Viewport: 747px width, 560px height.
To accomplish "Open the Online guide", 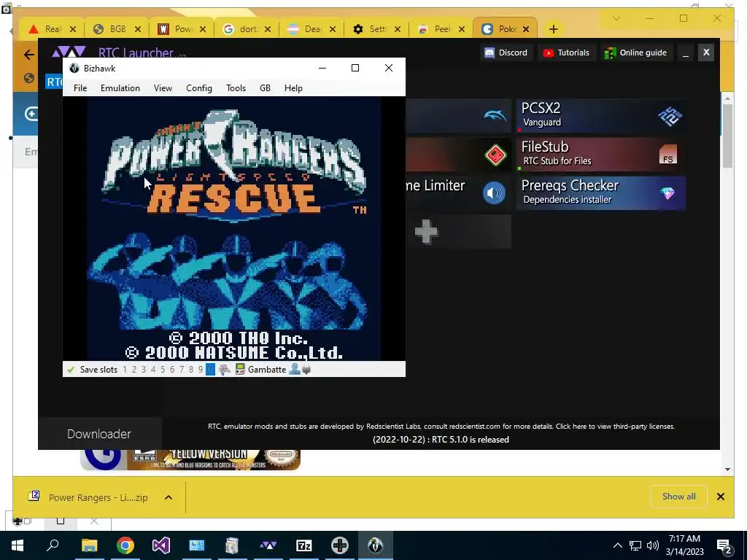I will pyautogui.click(x=635, y=52).
